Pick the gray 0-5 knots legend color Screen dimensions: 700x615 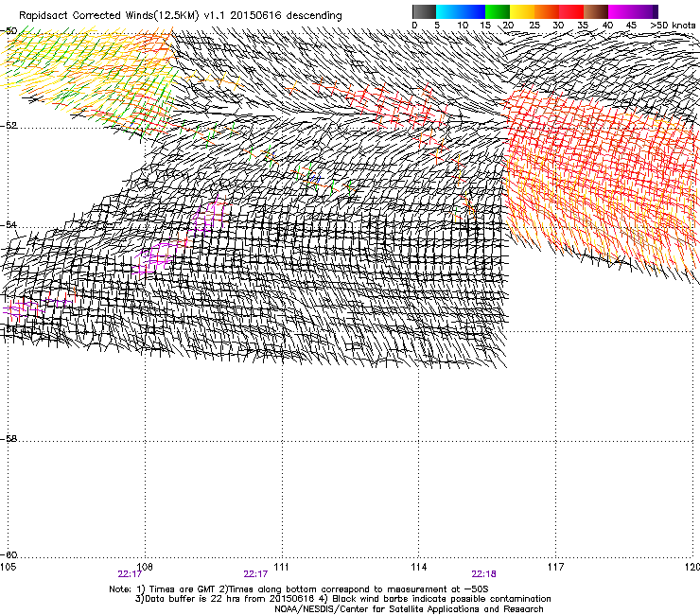point(424,11)
